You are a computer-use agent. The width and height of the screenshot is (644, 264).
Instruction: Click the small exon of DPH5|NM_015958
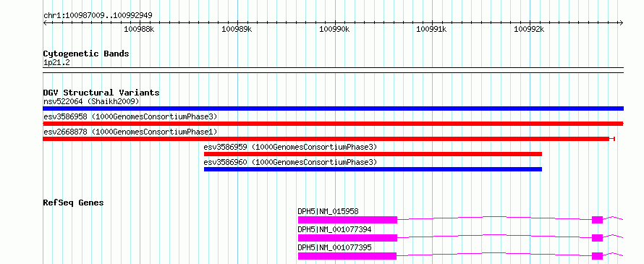point(597,220)
